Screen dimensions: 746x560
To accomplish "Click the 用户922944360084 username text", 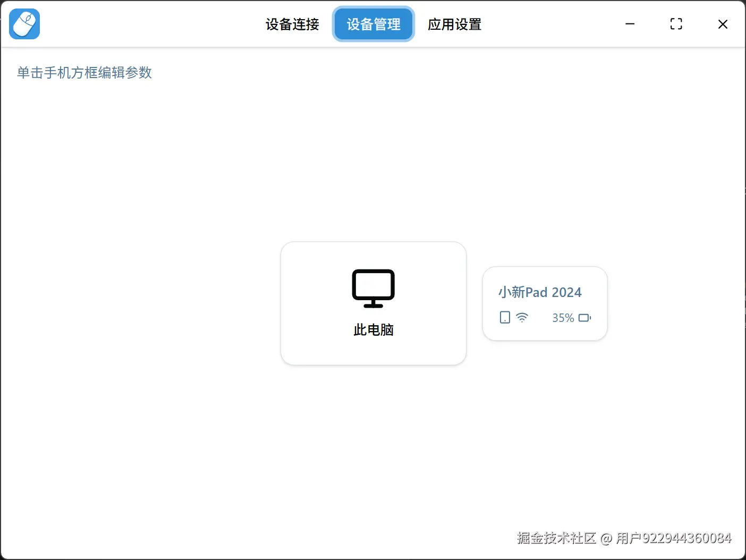I will [674, 538].
